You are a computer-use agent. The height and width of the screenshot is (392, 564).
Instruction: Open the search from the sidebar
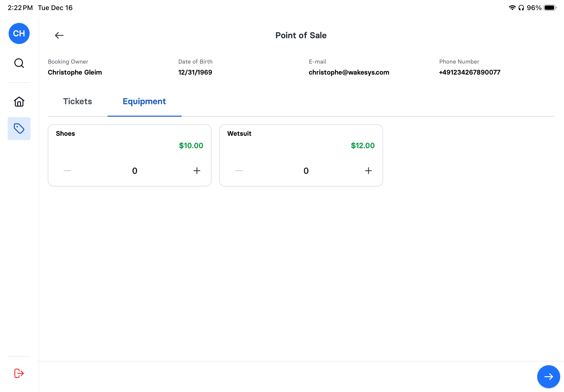click(19, 63)
